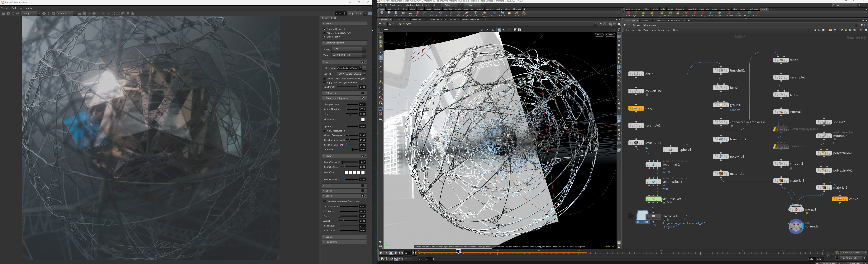The width and height of the screenshot is (868, 264).
Task: Click the LUT Location browse button
Action: coord(364,68)
